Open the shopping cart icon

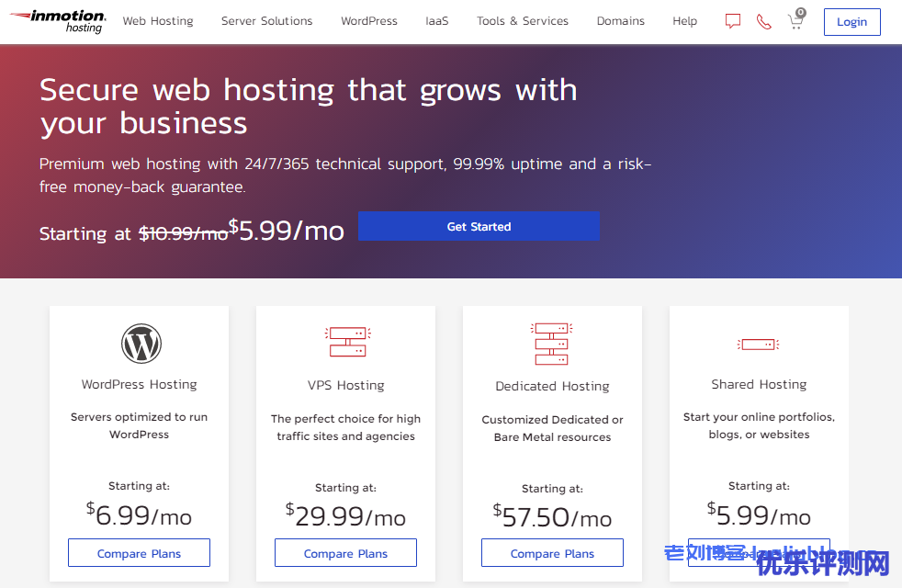(x=795, y=21)
